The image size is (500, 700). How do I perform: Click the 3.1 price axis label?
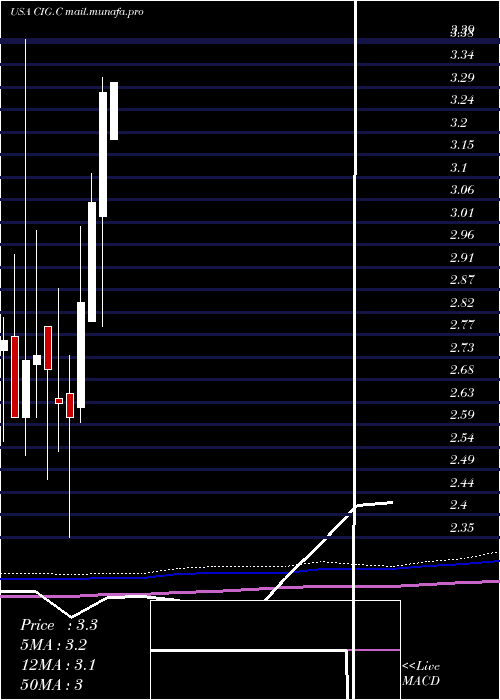point(458,167)
